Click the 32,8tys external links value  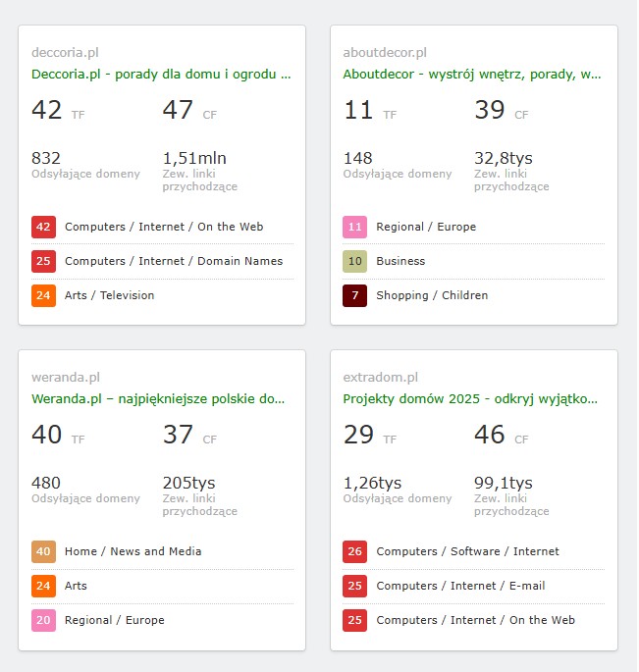click(503, 158)
